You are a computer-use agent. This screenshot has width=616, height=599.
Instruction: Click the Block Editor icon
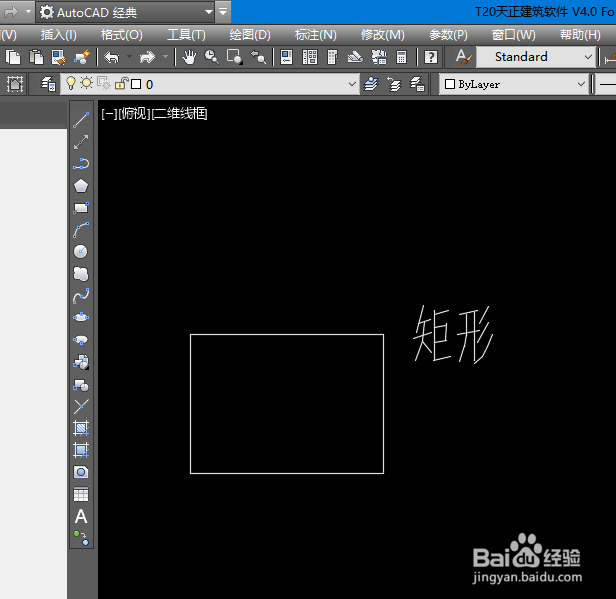point(82,57)
